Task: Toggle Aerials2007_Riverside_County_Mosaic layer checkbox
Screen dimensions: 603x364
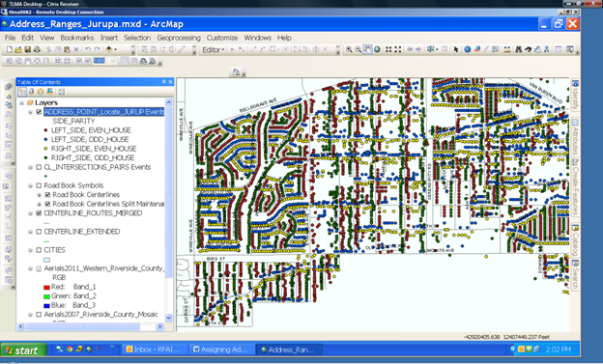Action: 39,315
